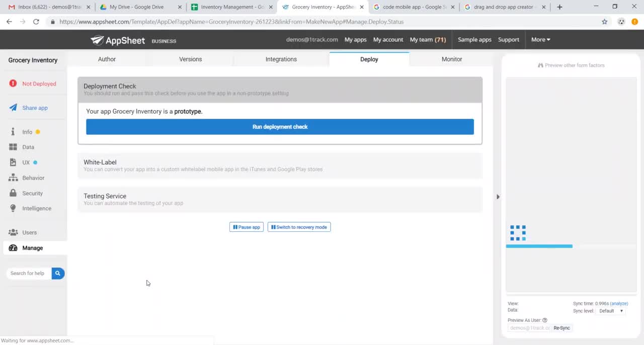Select the Deploy tab
The image size is (644, 345).
(x=369, y=59)
